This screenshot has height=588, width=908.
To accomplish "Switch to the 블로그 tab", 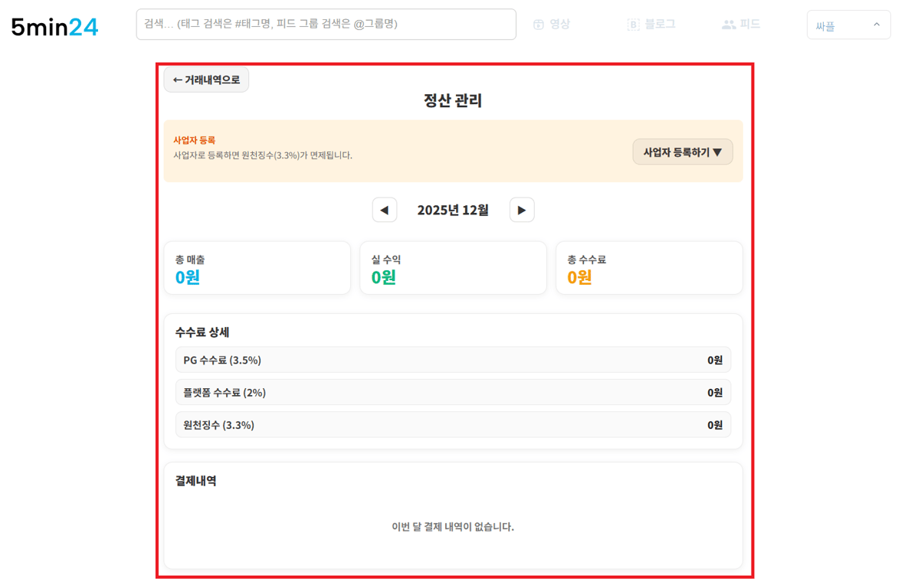I will (x=651, y=24).
